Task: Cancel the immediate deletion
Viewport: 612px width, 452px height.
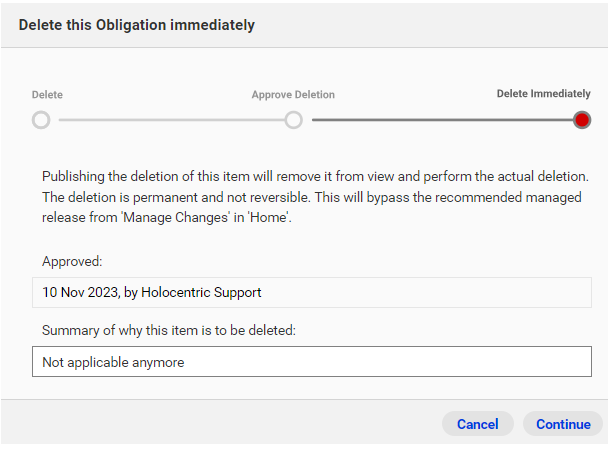Action: pos(478,424)
